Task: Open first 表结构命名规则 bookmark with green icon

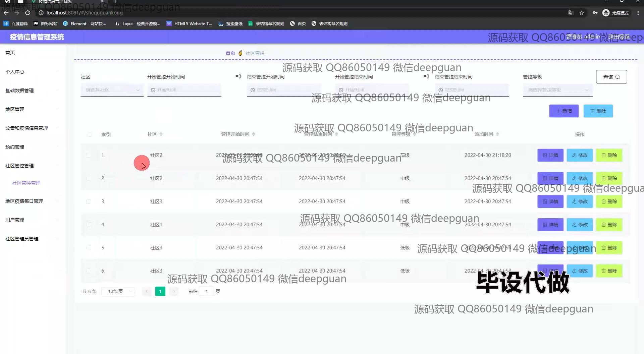Action: tap(266, 23)
